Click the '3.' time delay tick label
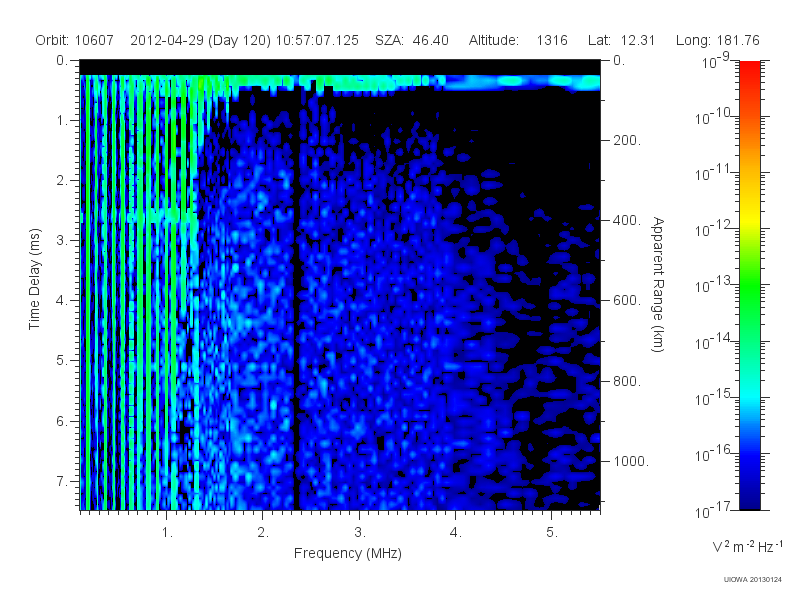Screen dimensions: 800x600 click(62, 240)
